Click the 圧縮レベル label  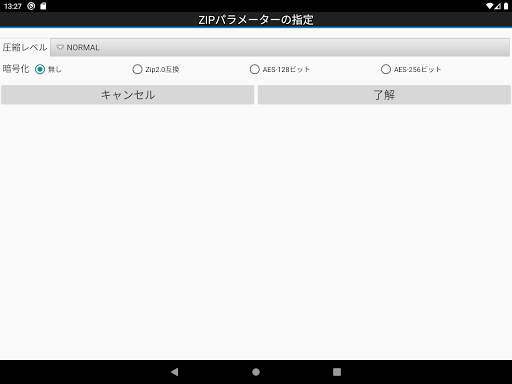[25, 47]
